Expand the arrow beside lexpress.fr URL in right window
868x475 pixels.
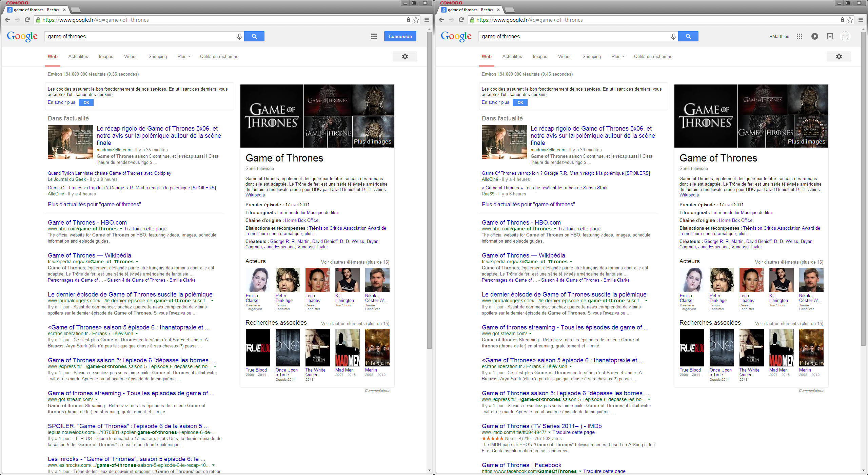point(649,399)
